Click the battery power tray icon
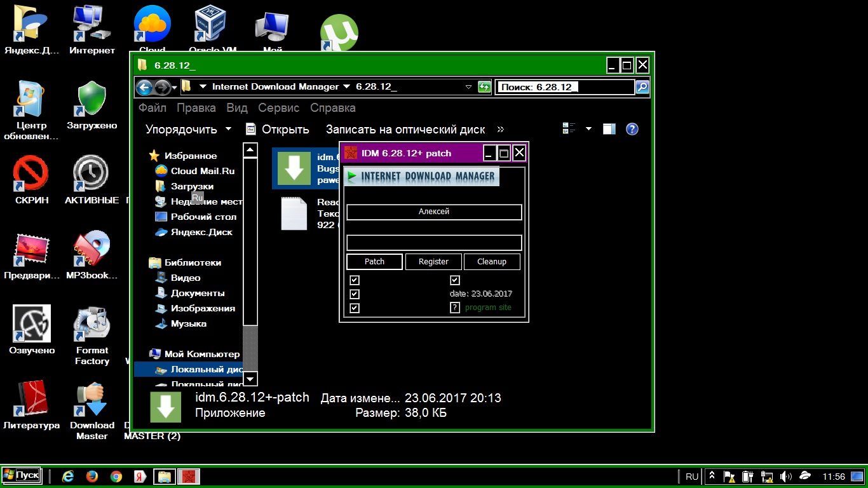This screenshot has height=488, width=868. pos(748,476)
